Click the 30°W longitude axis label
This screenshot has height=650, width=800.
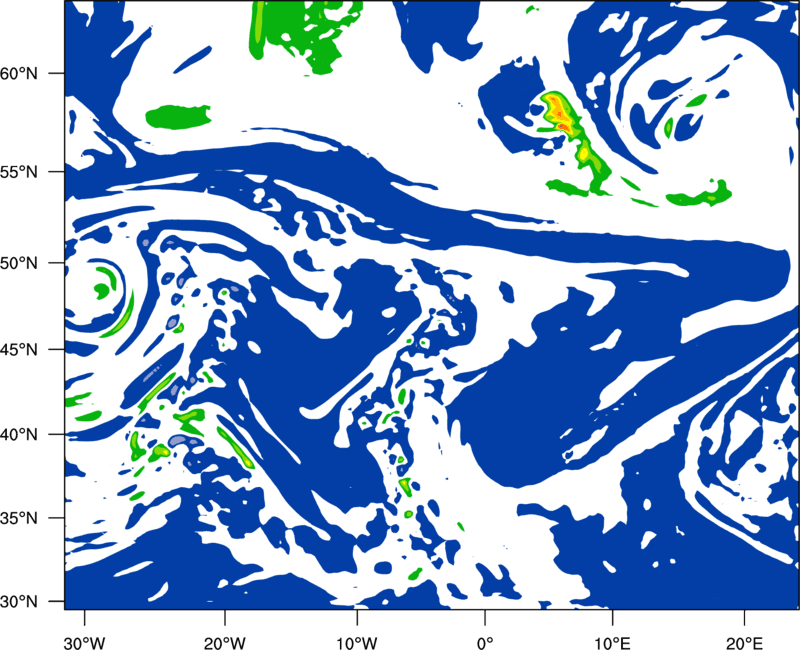(84, 642)
